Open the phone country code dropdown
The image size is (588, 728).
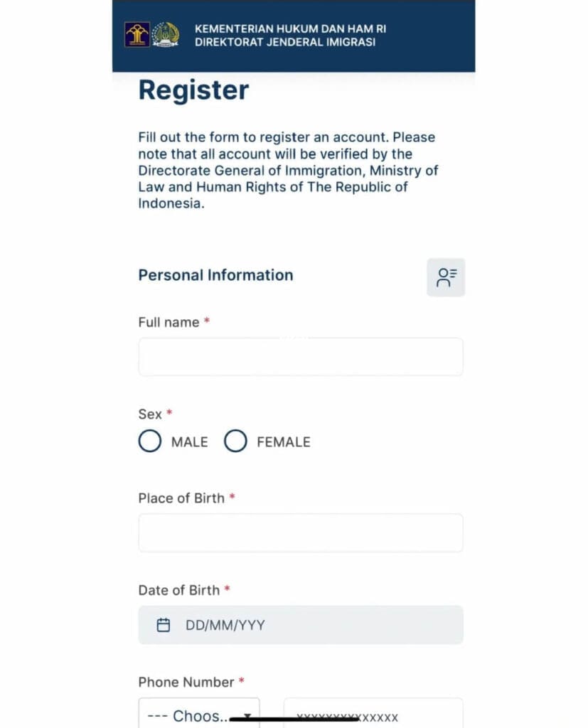point(192,714)
